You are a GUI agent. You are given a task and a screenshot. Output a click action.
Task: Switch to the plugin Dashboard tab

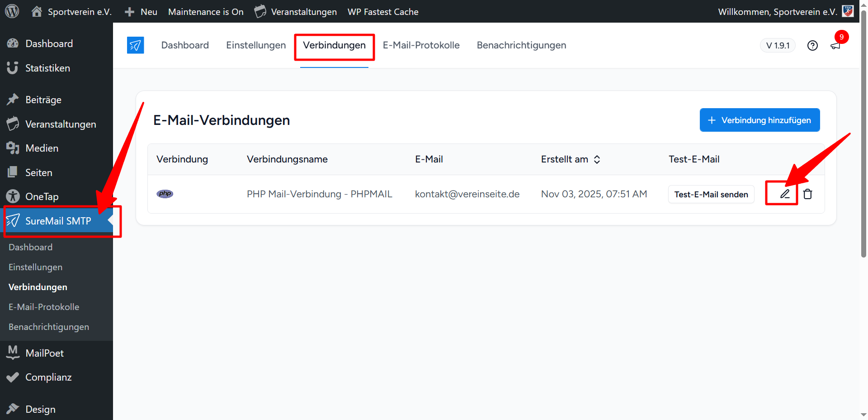(185, 45)
